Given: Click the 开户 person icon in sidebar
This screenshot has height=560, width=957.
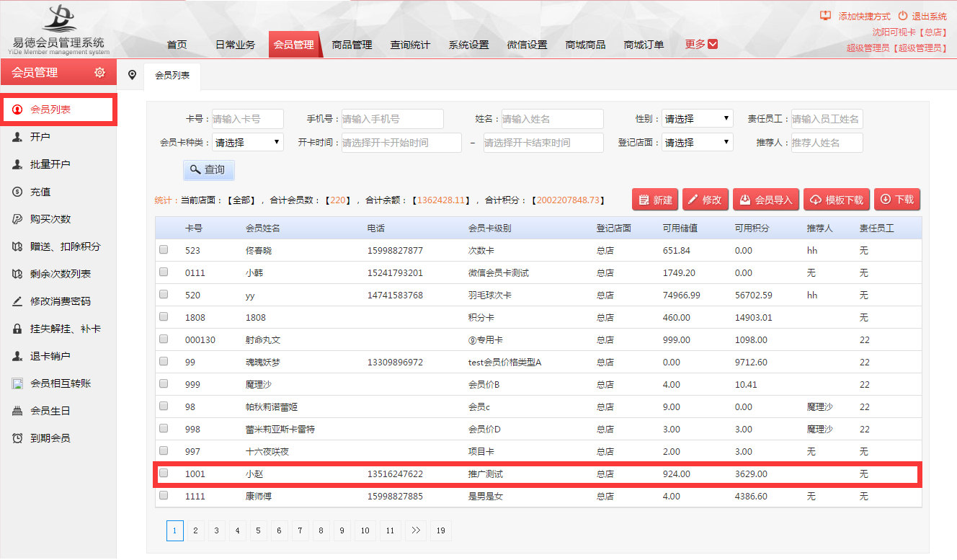Looking at the screenshot, I should [17, 137].
